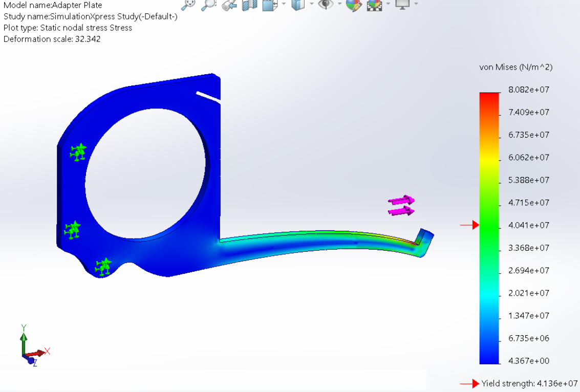
Task: Open the Hide/Show Items dropdown arrow
Action: point(339,4)
